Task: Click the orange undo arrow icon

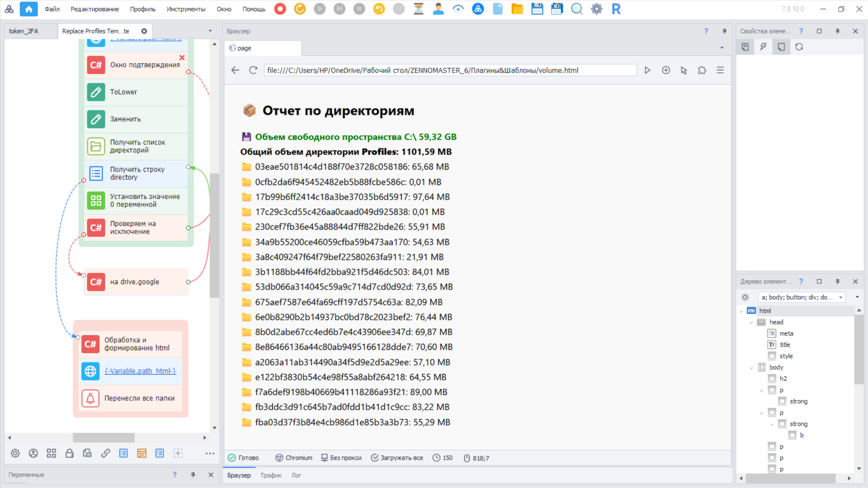Action: pos(379,9)
